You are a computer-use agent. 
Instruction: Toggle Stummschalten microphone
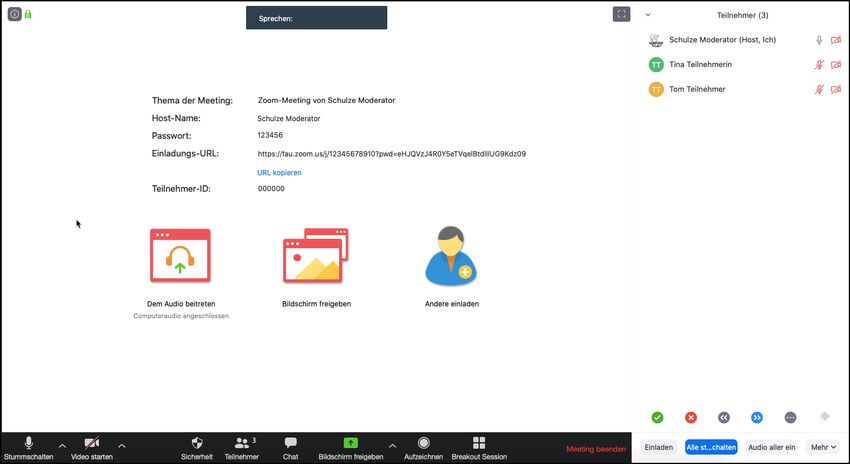(x=28, y=443)
